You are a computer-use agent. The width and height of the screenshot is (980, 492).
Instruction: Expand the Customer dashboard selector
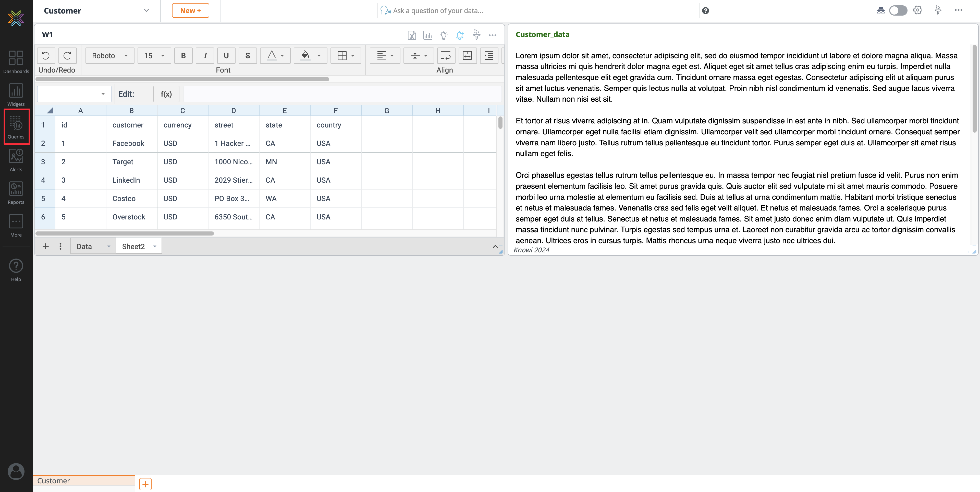tap(146, 11)
